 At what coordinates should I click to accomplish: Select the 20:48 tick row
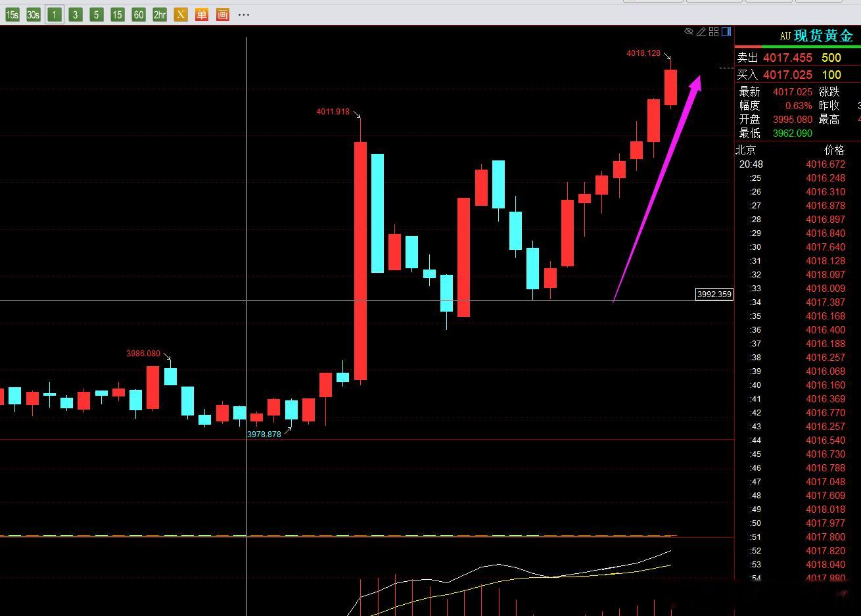pyautogui.click(x=798, y=164)
